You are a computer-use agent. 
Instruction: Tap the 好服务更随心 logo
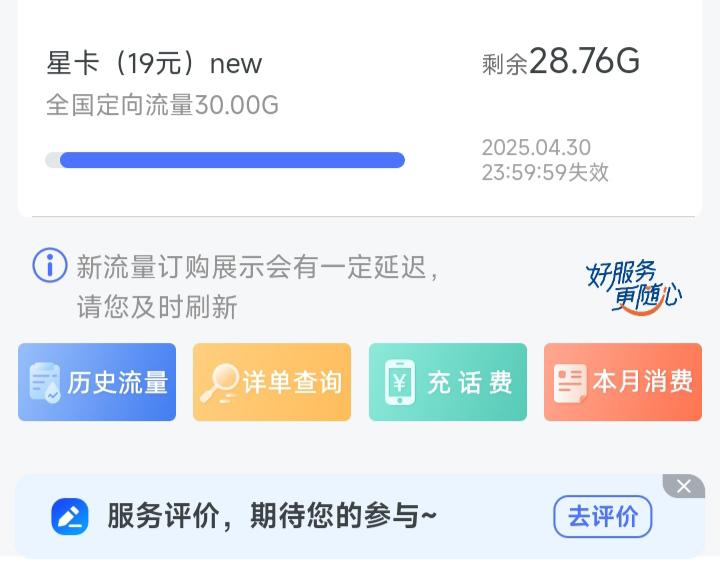pos(634,287)
